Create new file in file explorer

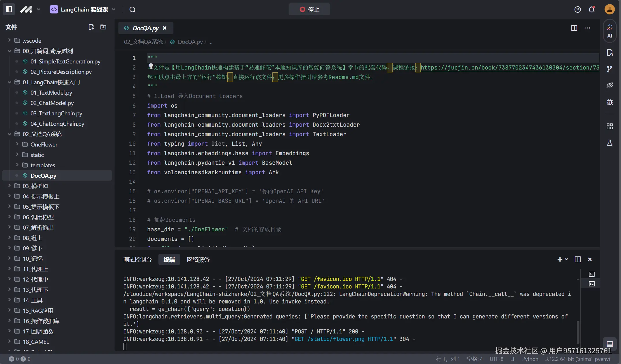point(91,27)
